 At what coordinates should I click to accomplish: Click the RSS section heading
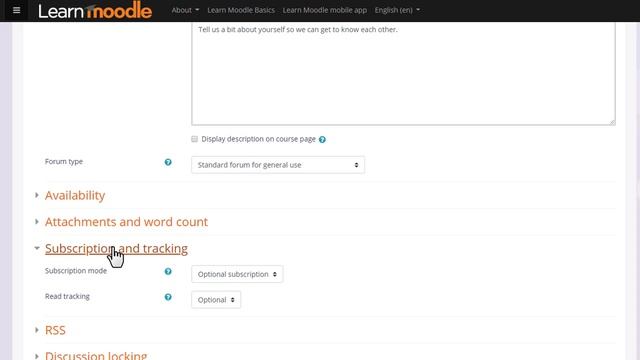[55, 330]
